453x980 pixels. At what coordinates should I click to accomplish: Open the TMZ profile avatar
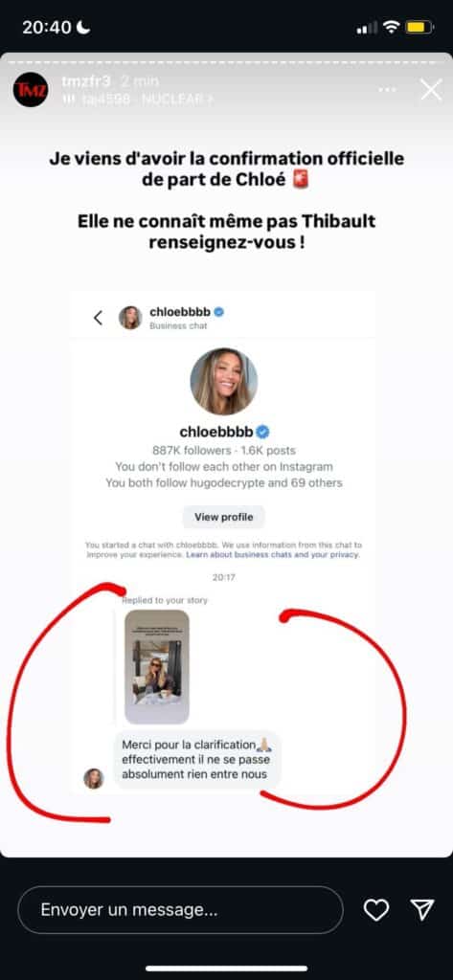click(31, 89)
